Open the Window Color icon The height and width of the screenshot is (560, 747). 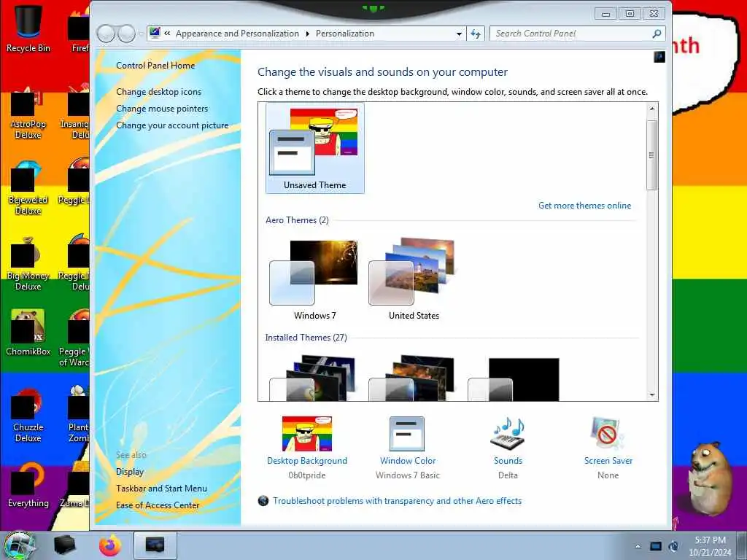(x=407, y=434)
